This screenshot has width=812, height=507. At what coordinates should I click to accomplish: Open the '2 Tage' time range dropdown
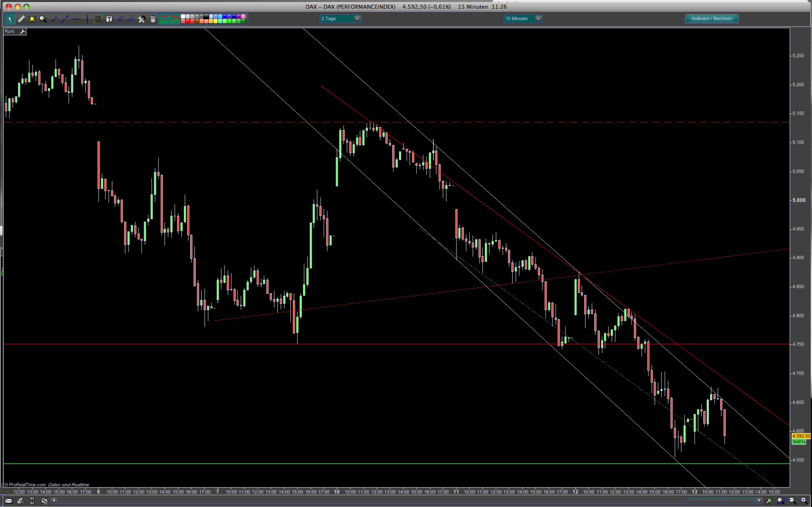[357, 19]
